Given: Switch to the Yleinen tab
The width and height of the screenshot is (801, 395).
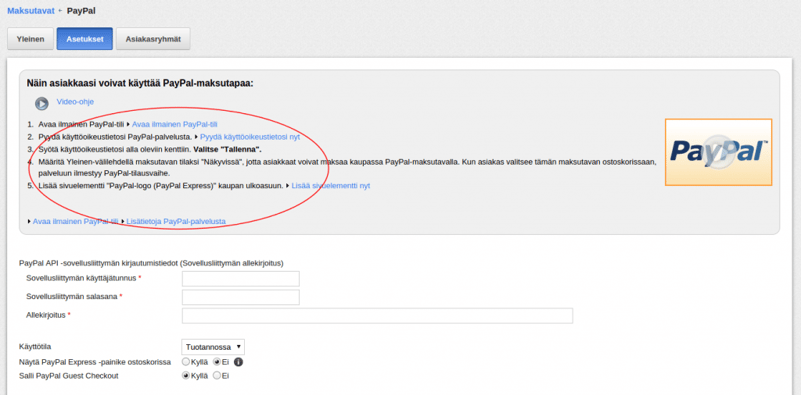Looking at the screenshot, I should (30, 39).
